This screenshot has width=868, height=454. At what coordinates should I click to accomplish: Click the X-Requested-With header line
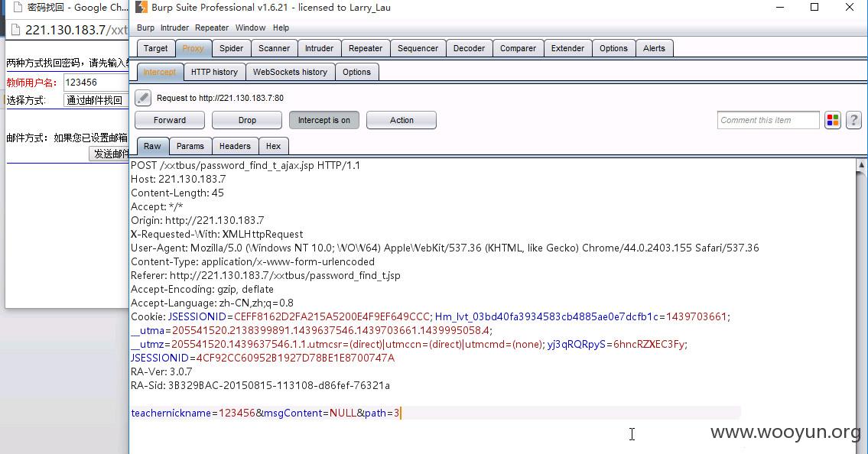pos(216,234)
